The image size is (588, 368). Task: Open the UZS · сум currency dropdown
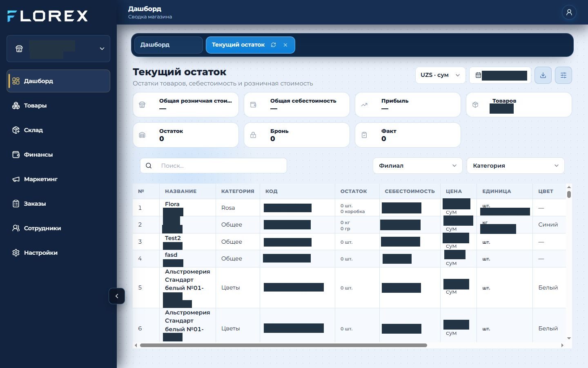[x=440, y=75]
